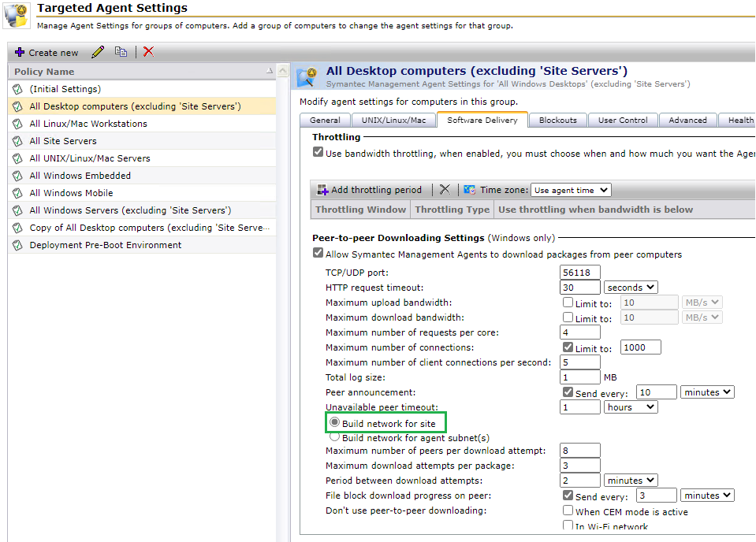756x542 pixels.
Task: Click Throttling Type column header
Action: [452, 210]
